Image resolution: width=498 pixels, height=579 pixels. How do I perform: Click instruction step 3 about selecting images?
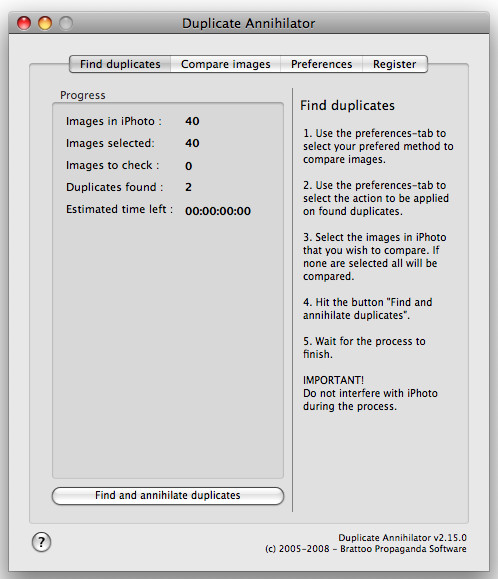point(374,257)
